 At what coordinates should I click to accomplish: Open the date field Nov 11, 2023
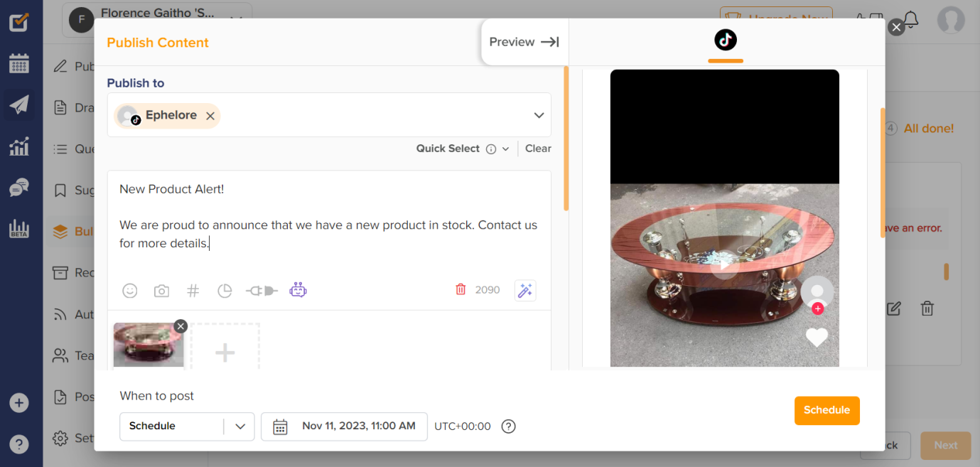pos(345,426)
